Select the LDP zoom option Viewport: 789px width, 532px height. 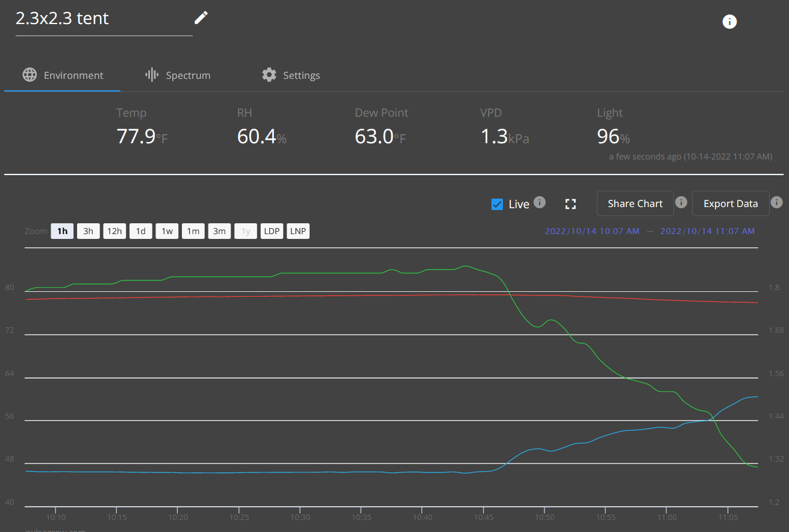coord(272,231)
